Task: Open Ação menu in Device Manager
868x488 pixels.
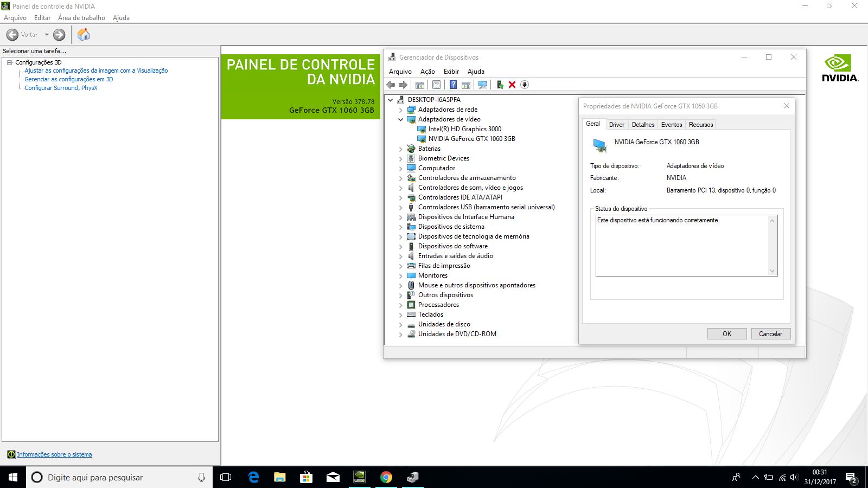Action: click(x=427, y=72)
